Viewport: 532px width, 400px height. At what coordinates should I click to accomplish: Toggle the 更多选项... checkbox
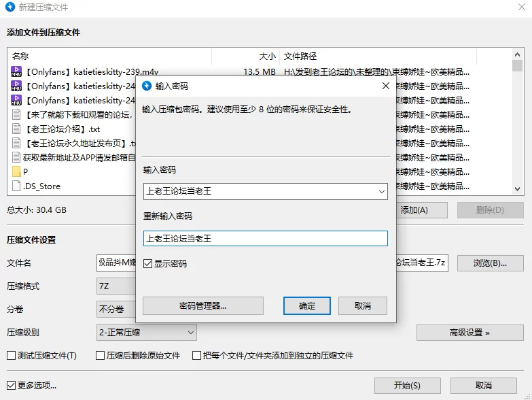[x=11, y=386]
